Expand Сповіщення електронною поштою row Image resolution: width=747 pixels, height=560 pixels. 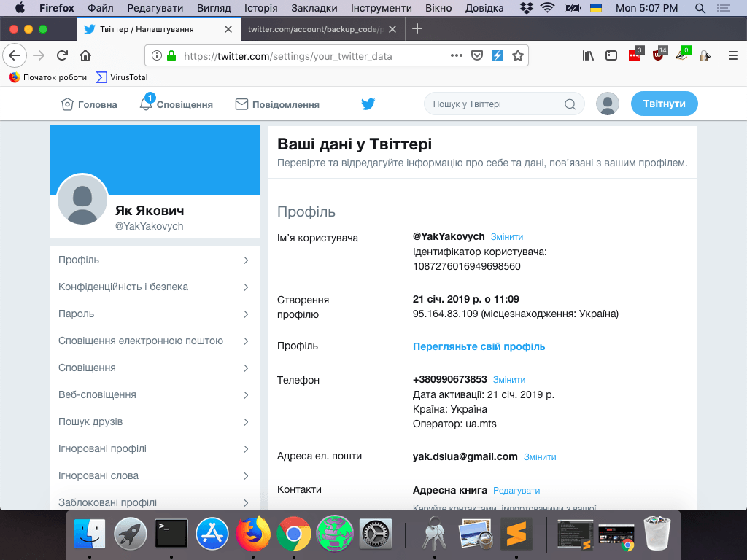point(155,341)
